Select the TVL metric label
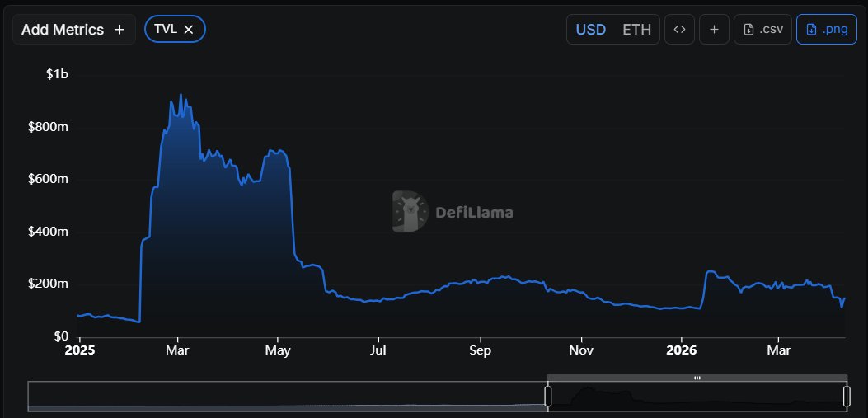The width and height of the screenshot is (868, 418). tap(166, 30)
